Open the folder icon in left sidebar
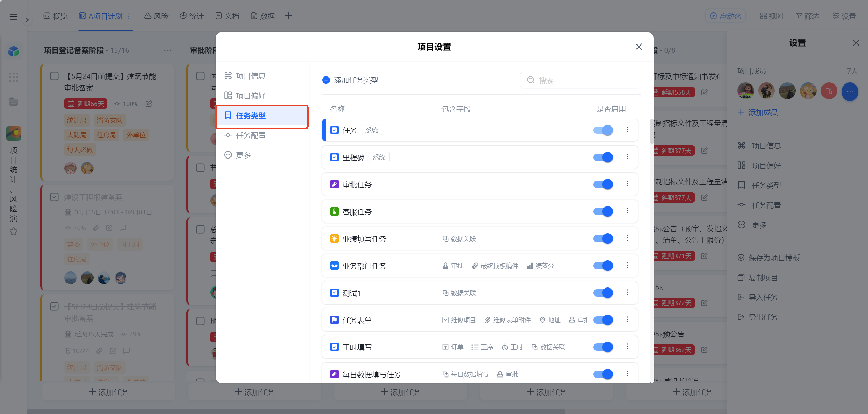 pos(14,102)
